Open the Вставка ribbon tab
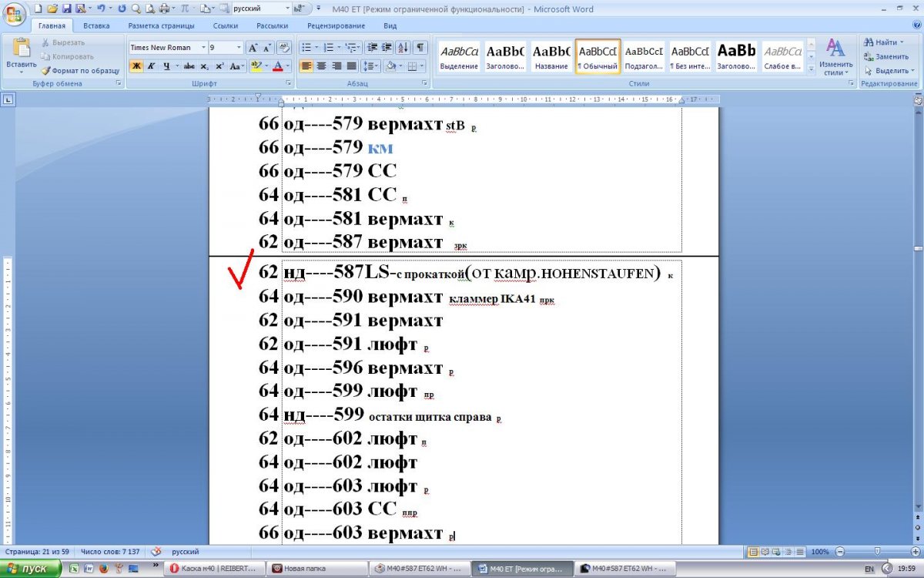The image size is (924, 578). 96,25
